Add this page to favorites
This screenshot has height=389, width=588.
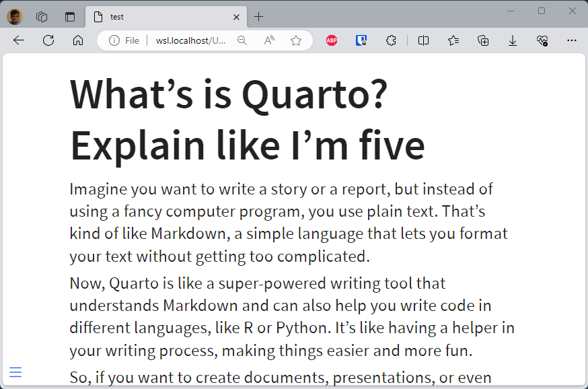tap(296, 40)
